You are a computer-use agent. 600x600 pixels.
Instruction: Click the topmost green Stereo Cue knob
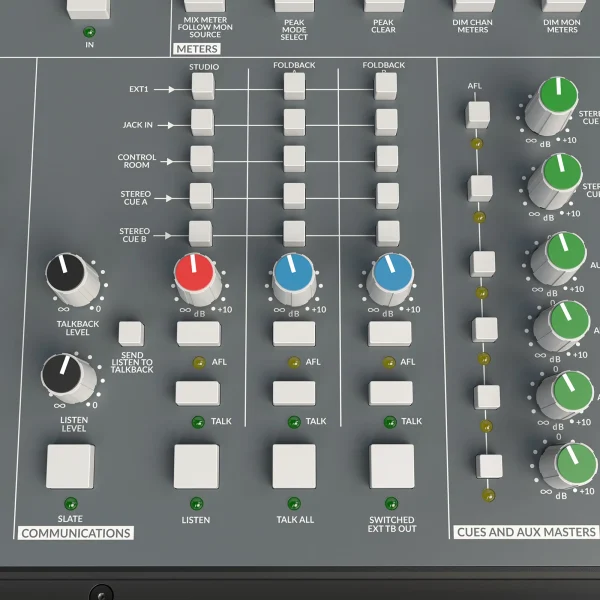tap(552, 104)
